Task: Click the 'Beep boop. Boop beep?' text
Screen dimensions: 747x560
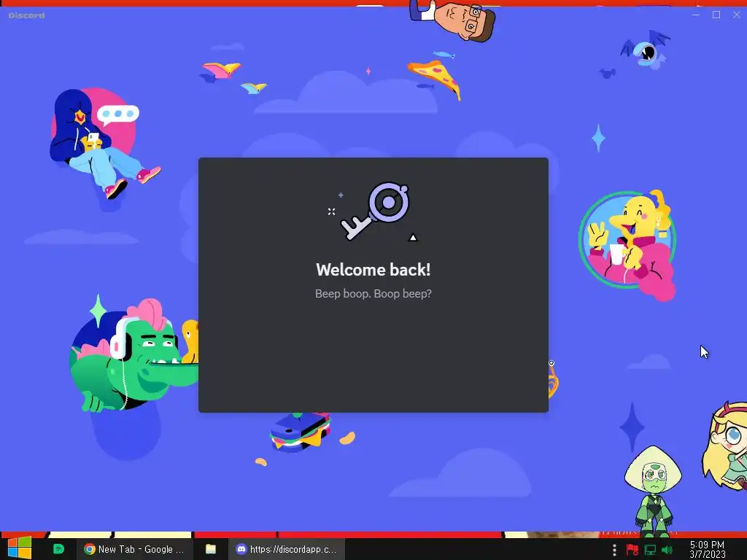Action: pos(373,293)
